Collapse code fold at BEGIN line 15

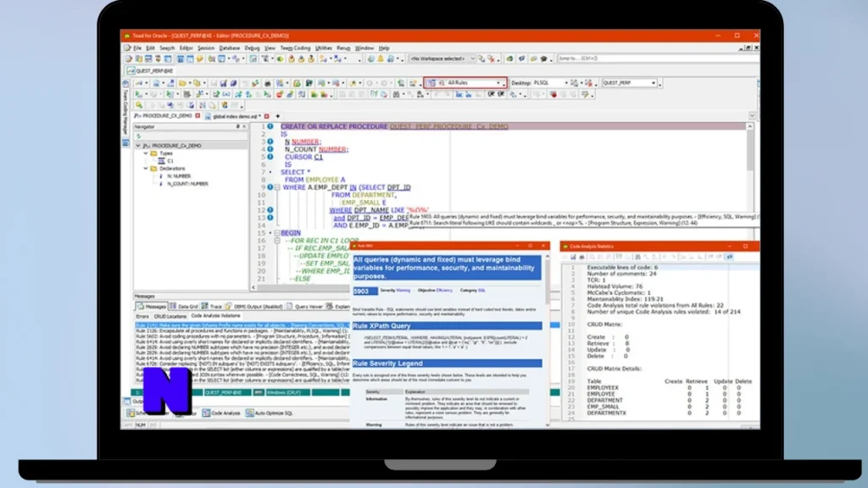pos(277,234)
